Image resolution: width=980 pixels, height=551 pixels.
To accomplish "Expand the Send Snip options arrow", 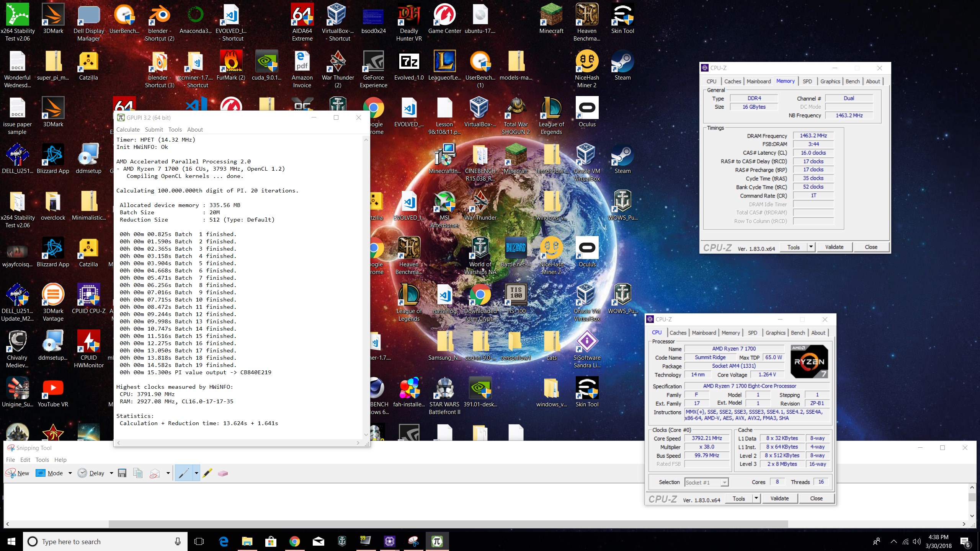I will coord(168,473).
